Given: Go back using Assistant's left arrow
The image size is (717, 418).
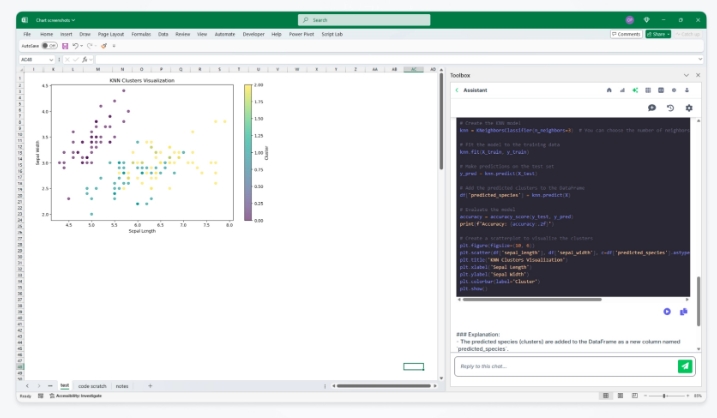Looking at the screenshot, I should (457, 90).
